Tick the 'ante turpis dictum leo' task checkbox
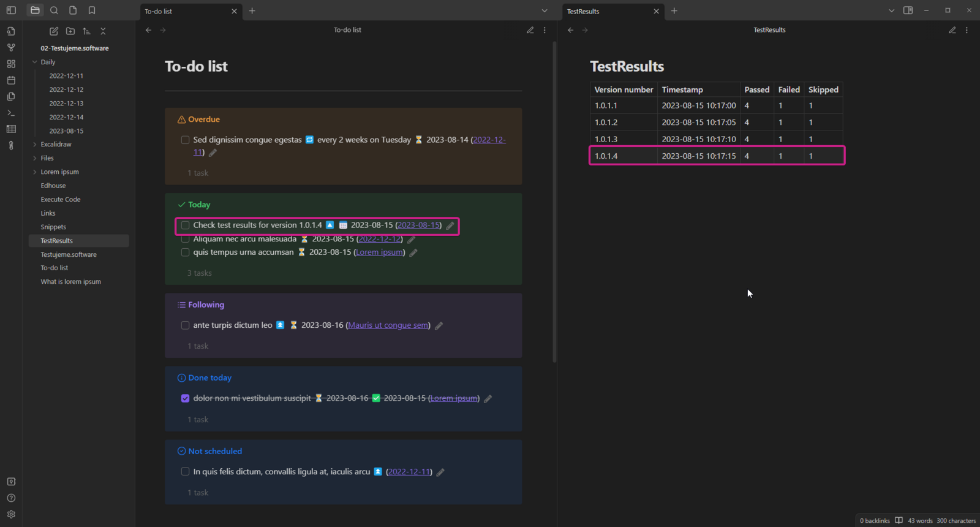 [185, 325]
